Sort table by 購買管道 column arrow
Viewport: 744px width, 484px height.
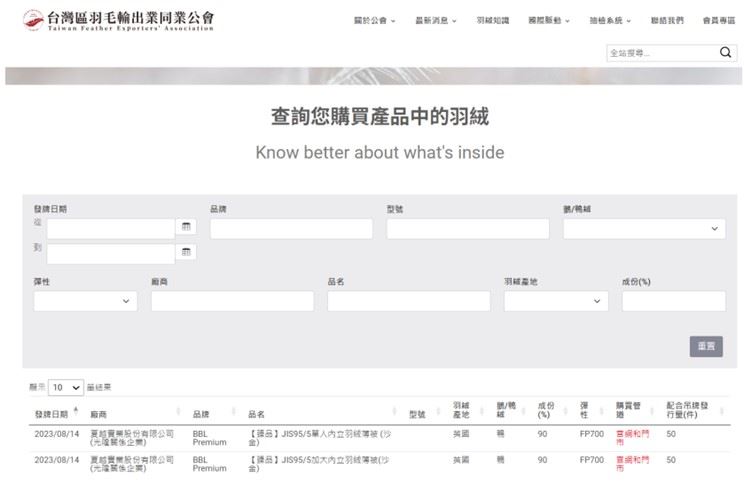pyautogui.click(x=652, y=411)
